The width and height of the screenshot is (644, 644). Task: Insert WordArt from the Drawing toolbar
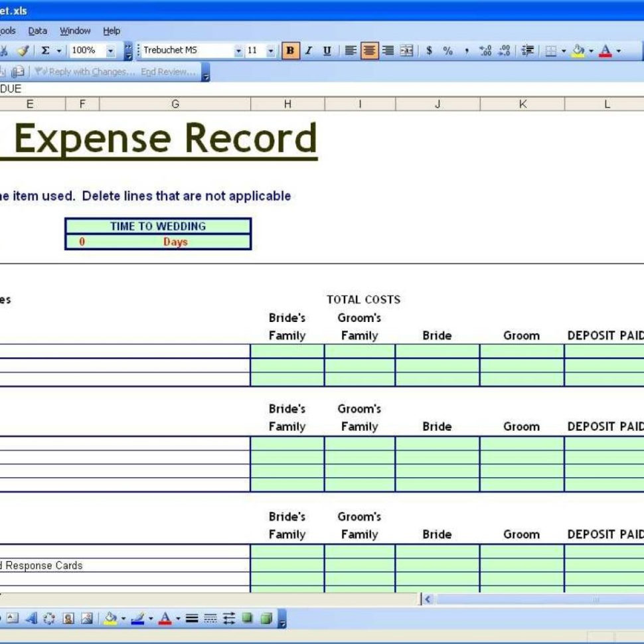pyautogui.click(x=31, y=619)
